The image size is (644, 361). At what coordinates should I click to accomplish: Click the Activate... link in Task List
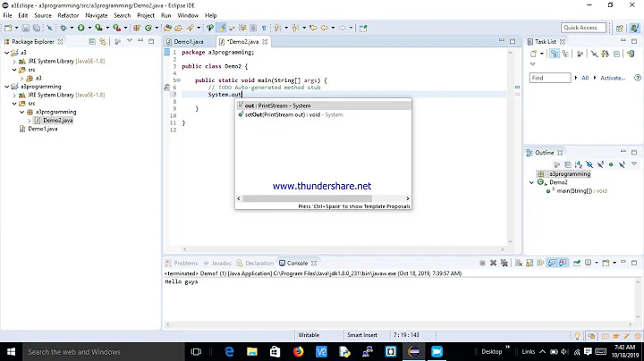[x=613, y=78]
